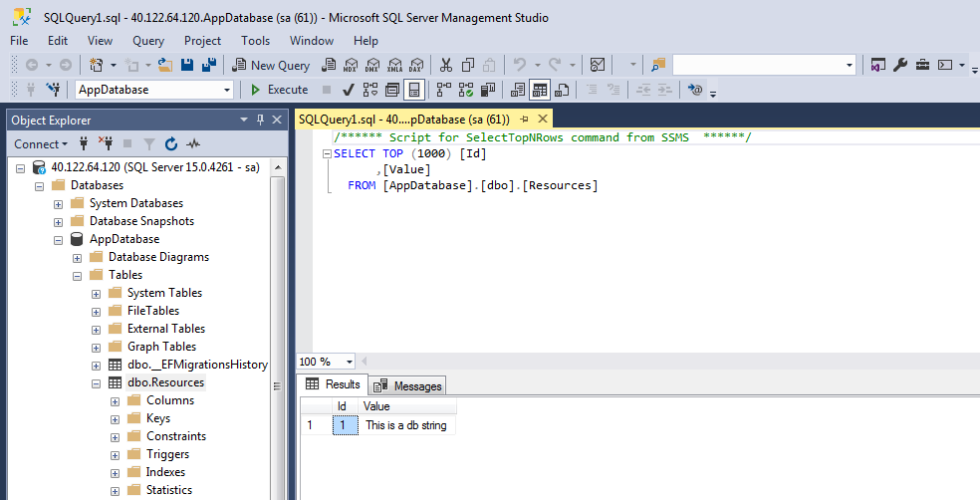Click the Copy icon in toolbar

click(467, 65)
